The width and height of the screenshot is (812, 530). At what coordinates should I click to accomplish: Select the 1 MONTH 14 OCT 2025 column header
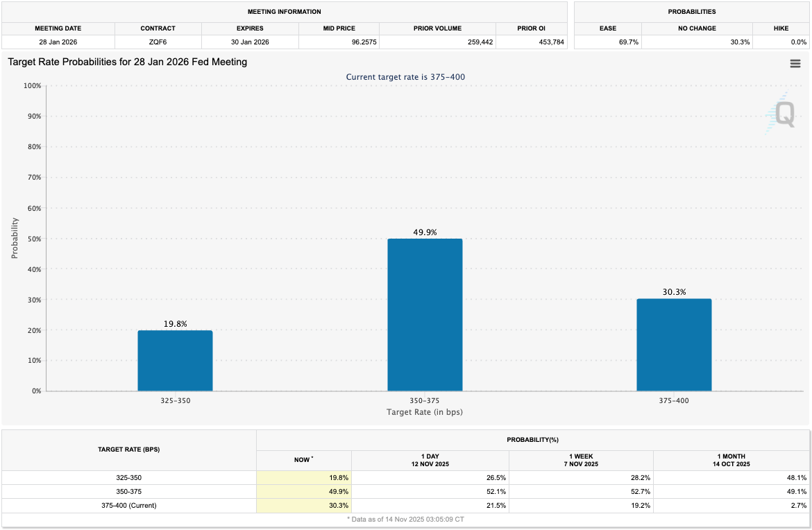[x=730, y=459]
